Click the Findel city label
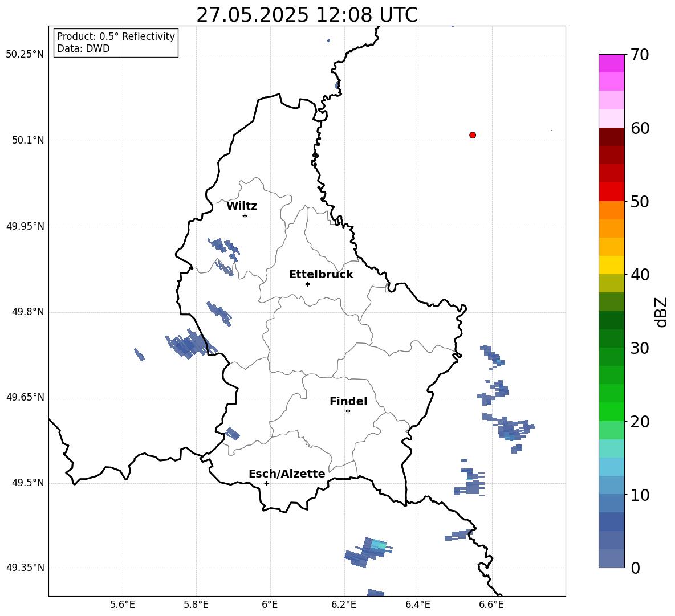Viewport: 675px width, 616px height. 348,401
